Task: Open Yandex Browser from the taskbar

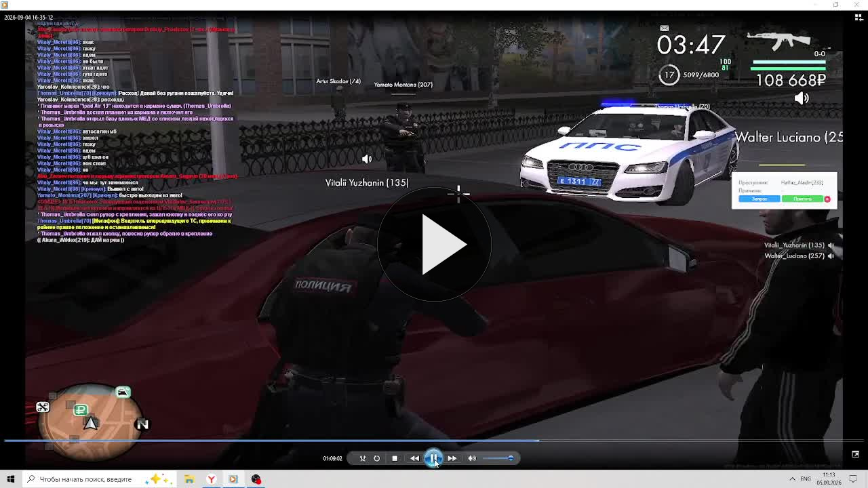Action: coord(211,479)
